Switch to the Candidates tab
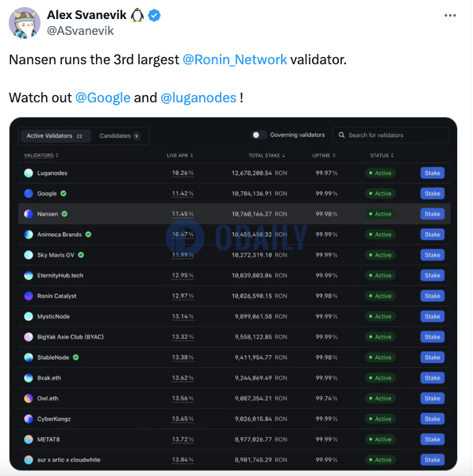Screen dimensions: 473x476 click(120, 136)
